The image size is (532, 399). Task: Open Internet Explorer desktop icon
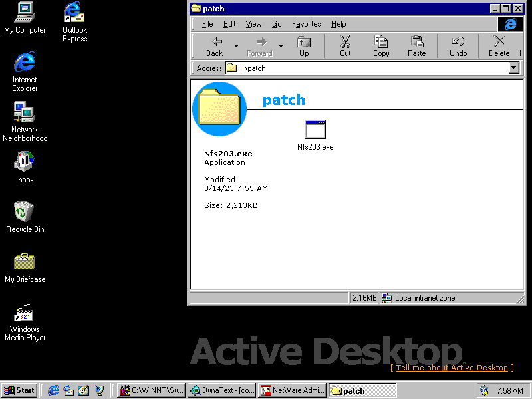point(25,72)
